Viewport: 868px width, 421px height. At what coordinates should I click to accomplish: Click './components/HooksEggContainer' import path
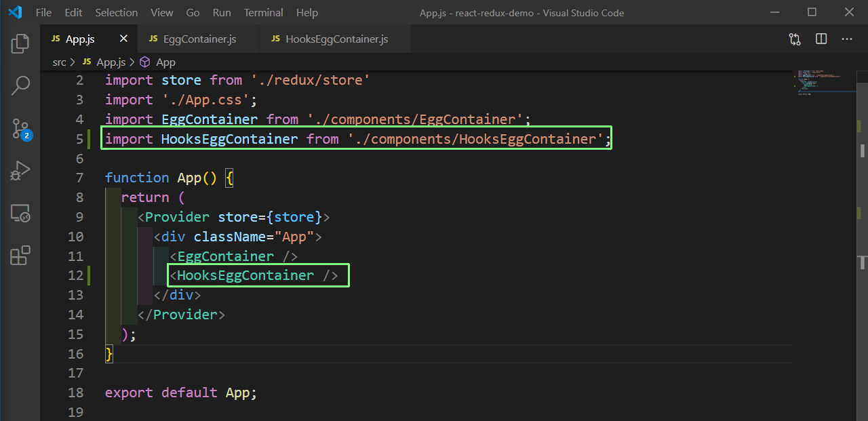475,139
